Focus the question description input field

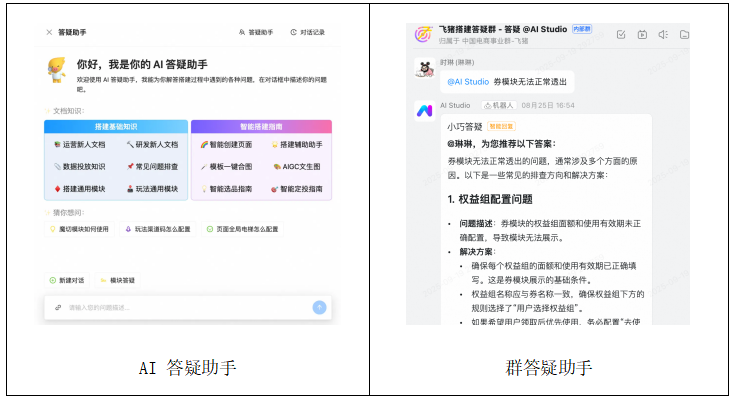188,308
